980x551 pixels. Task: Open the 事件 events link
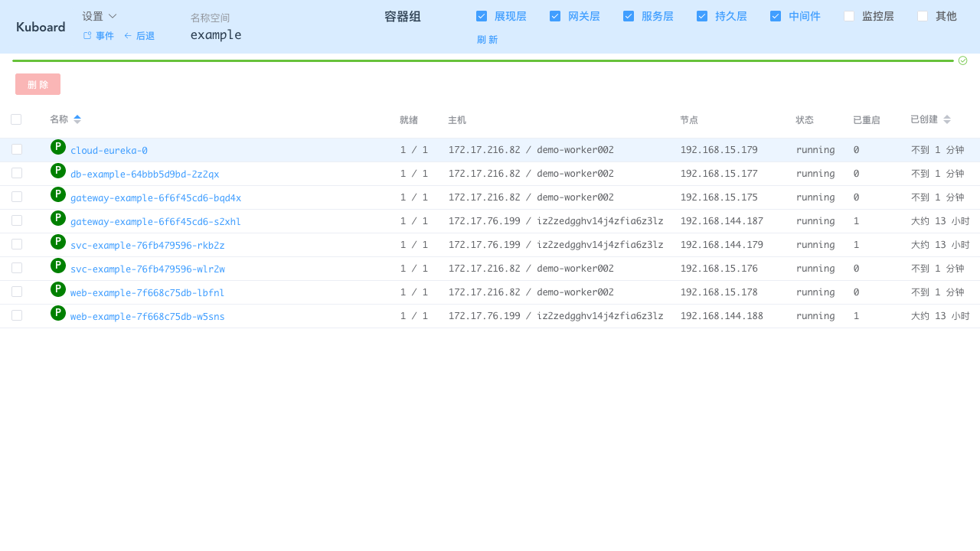(98, 36)
